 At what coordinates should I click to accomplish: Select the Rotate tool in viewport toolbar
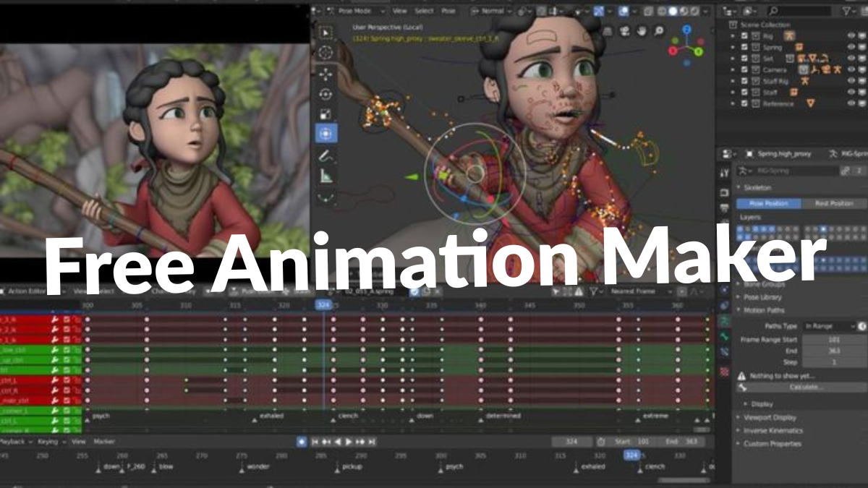click(325, 93)
